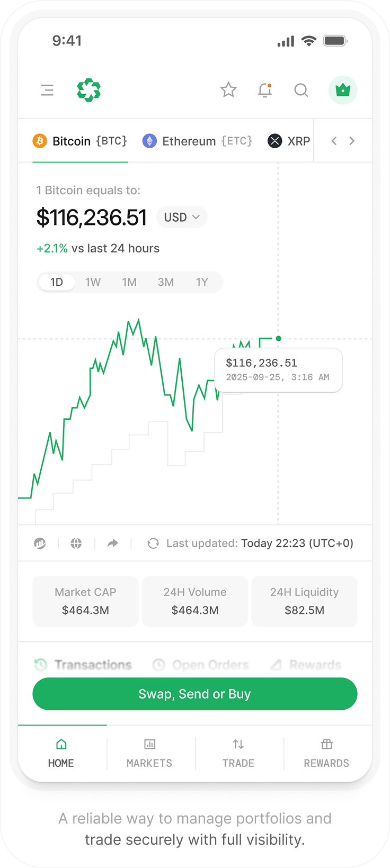This screenshot has height=868, width=390.
Task: Click the green price marker on the chart
Action: coord(278,338)
